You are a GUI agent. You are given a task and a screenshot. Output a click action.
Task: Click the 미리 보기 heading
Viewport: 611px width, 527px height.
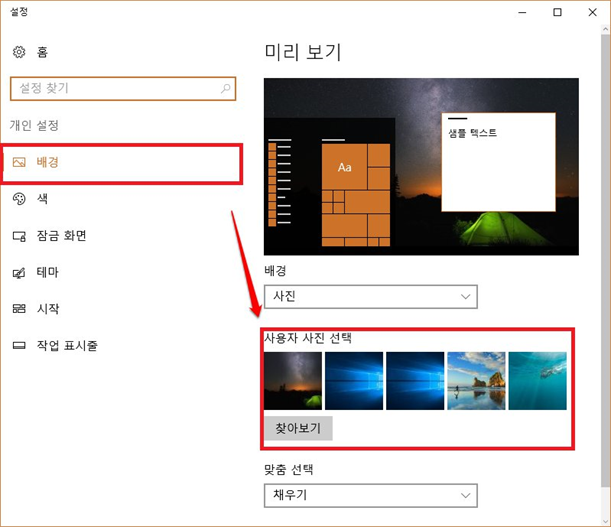pyautogui.click(x=303, y=52)
